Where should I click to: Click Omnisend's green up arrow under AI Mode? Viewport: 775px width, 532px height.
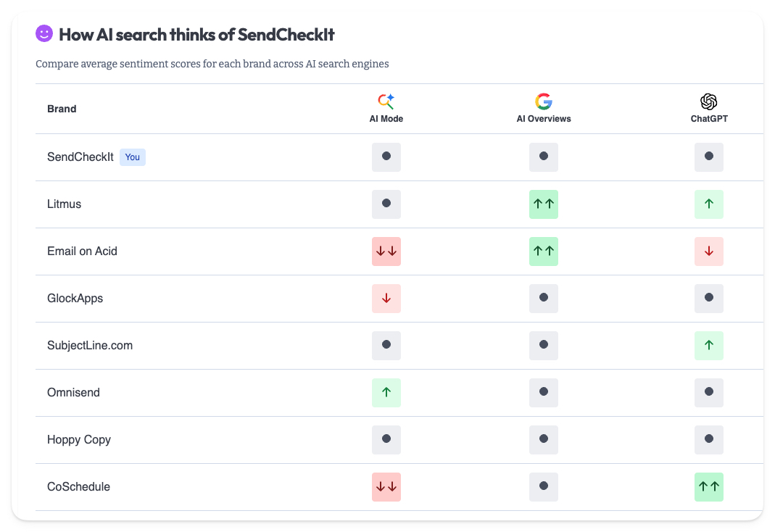coord(386,392)
